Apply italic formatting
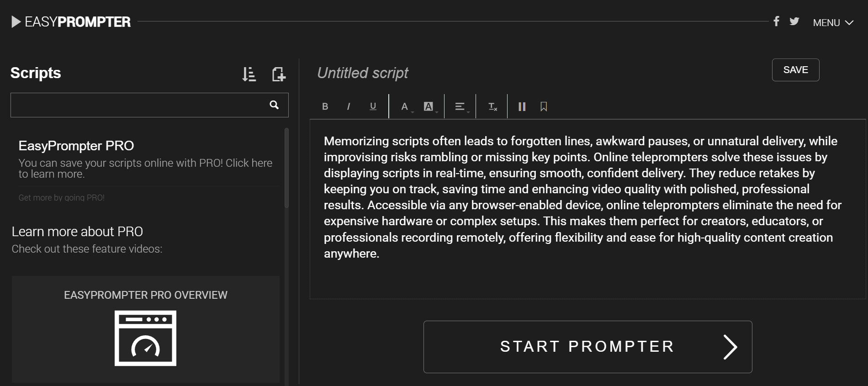 pos(349,106)
